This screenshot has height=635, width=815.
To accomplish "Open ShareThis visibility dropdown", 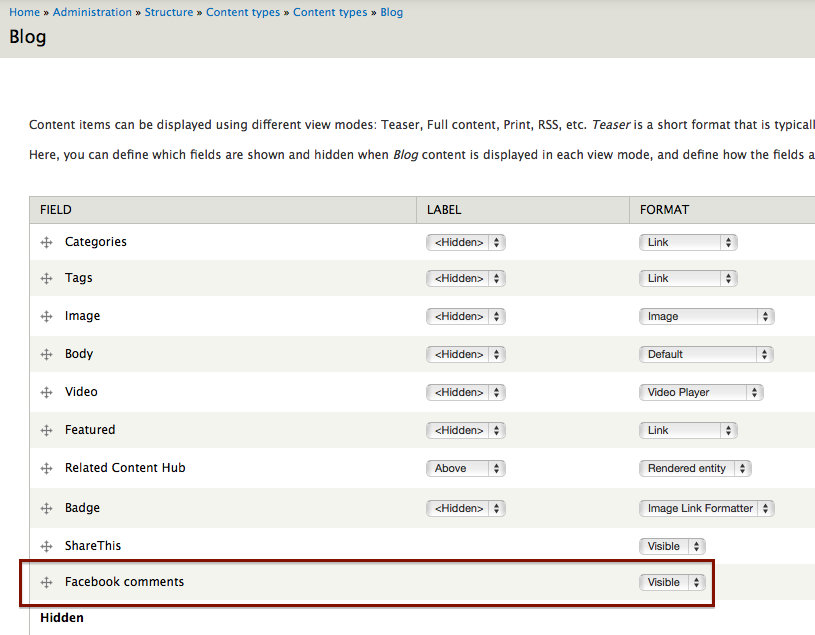I will click(x=672, y=546).
